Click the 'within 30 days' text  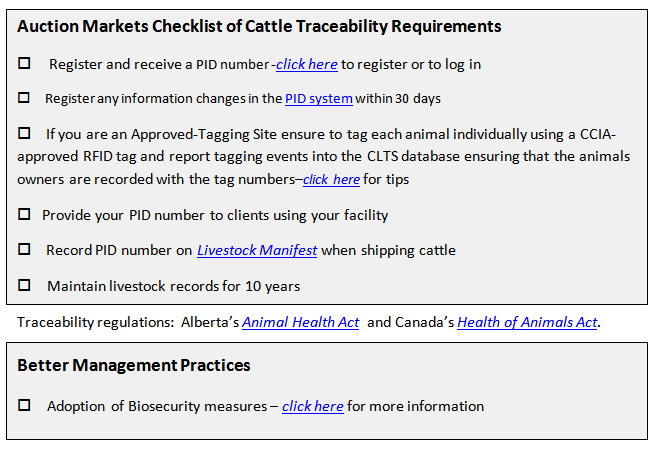[x=398, y=99]
